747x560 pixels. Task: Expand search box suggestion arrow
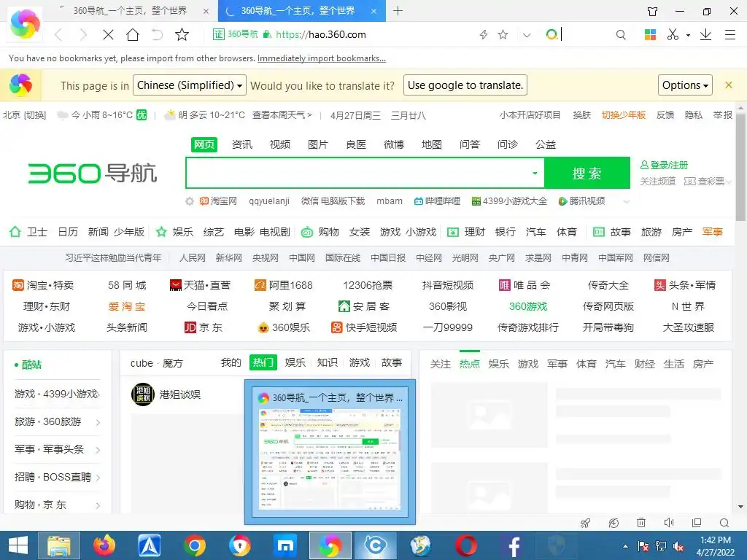[535, 173]
